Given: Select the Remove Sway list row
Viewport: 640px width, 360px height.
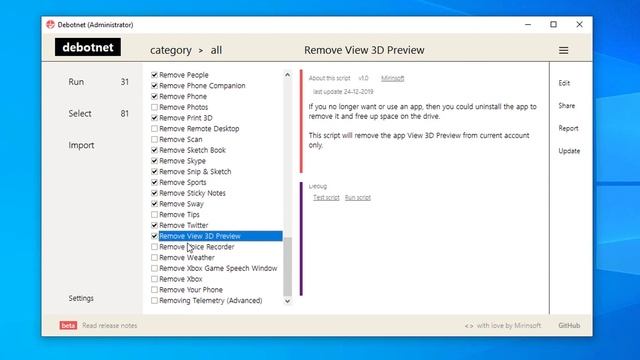Looking at the screenshot, I should [181, 204].
